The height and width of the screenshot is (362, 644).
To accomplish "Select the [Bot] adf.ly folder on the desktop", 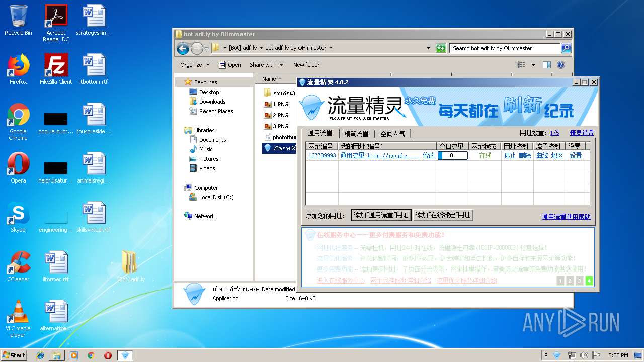I will [130, 266].
